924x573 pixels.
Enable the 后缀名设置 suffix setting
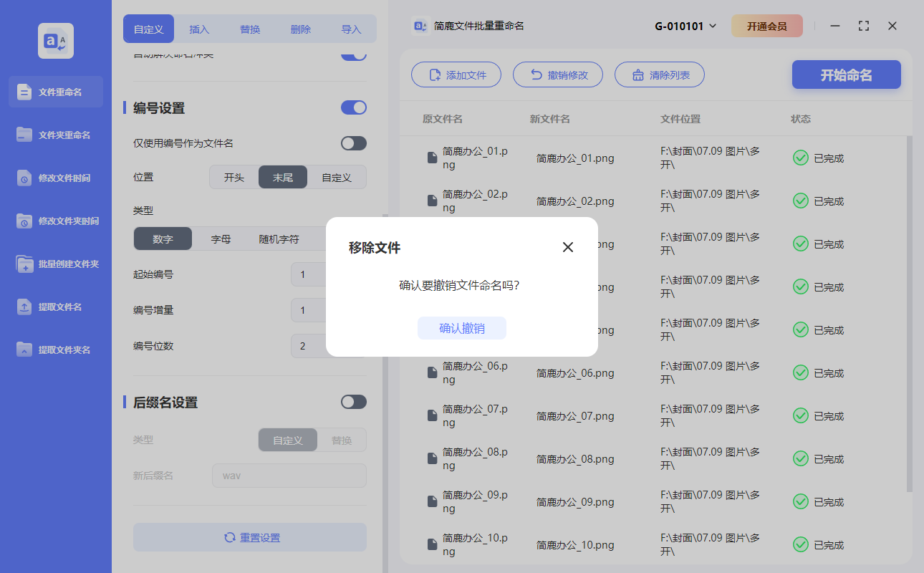(x=353, y=402)
